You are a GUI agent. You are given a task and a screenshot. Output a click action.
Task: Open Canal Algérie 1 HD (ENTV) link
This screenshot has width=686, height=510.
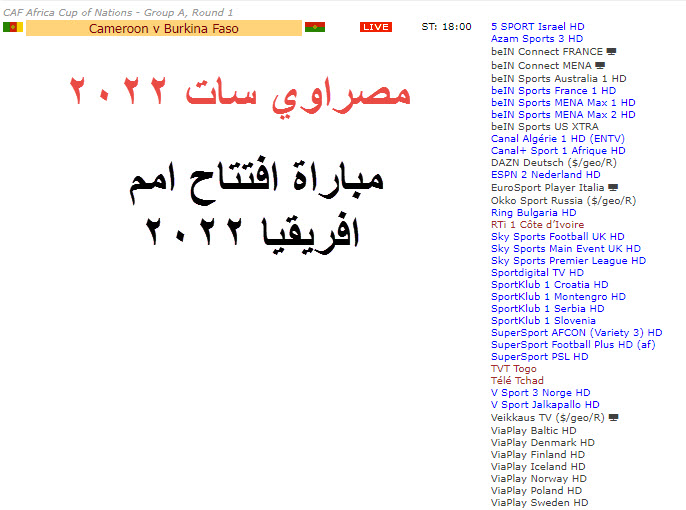[x=558, y=139]
